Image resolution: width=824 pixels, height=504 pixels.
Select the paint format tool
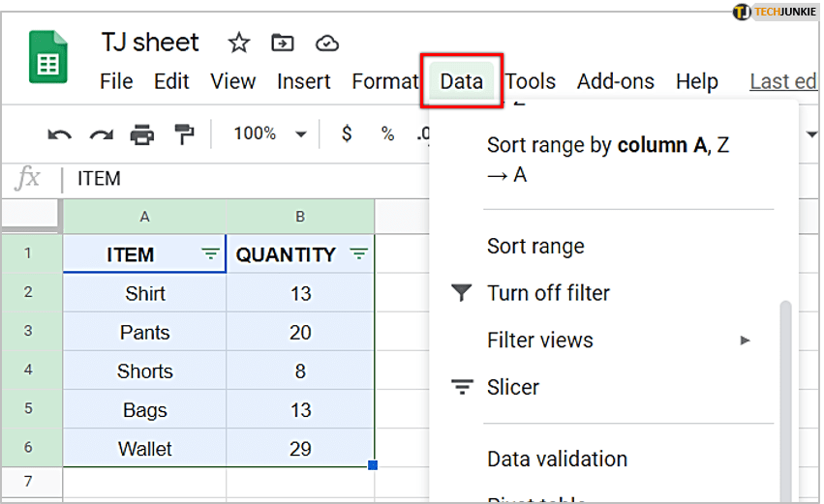[183, 134]
